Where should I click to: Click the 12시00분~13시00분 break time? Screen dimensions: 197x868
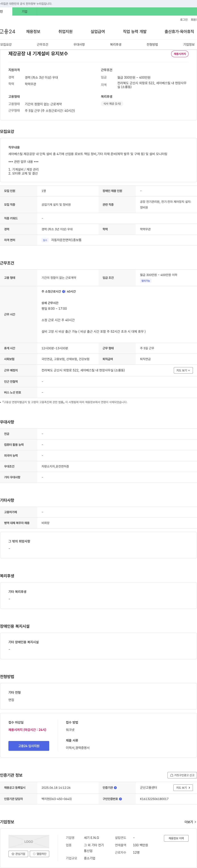[x=55, y=348]
